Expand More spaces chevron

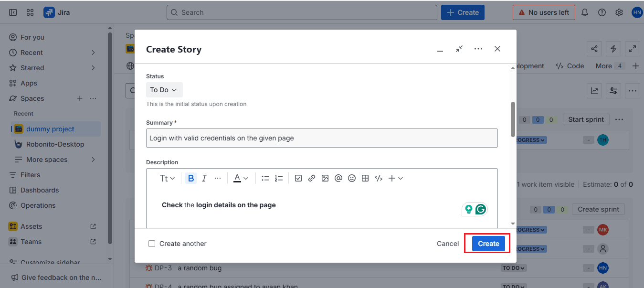pos(93,160)
